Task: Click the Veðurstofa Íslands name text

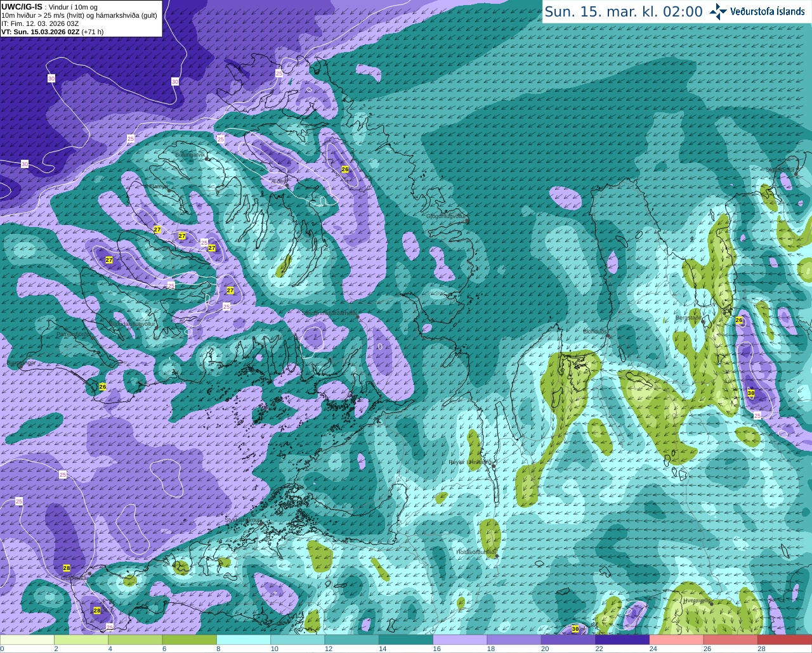Action: [768, 11]
